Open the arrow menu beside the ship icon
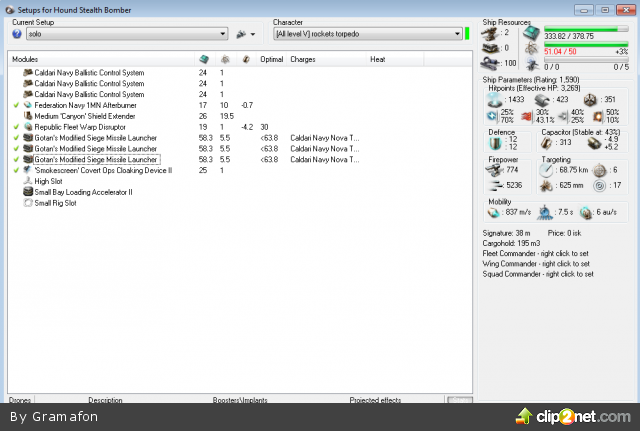The height and width of the screenshot is (431, 640). tap(253, 34)
